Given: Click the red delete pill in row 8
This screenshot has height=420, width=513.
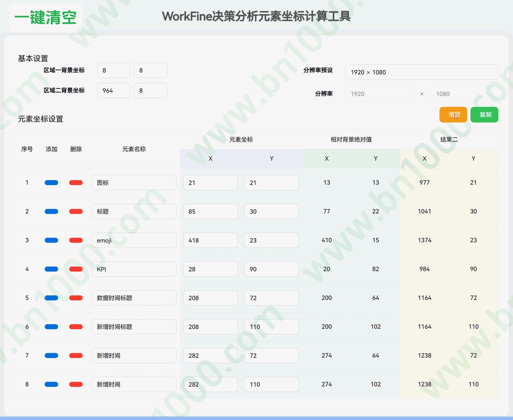Looking at the screenshot, I should [x=76, y=384].
